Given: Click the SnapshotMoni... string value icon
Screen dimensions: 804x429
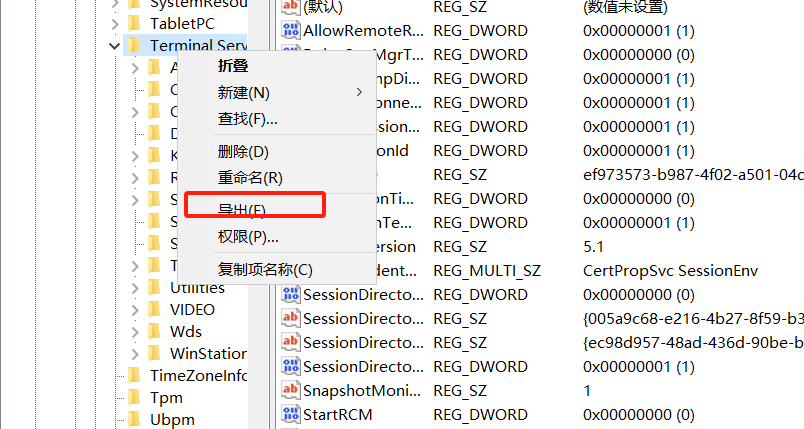Looking at the screenshot, I should tap(290, 391).
